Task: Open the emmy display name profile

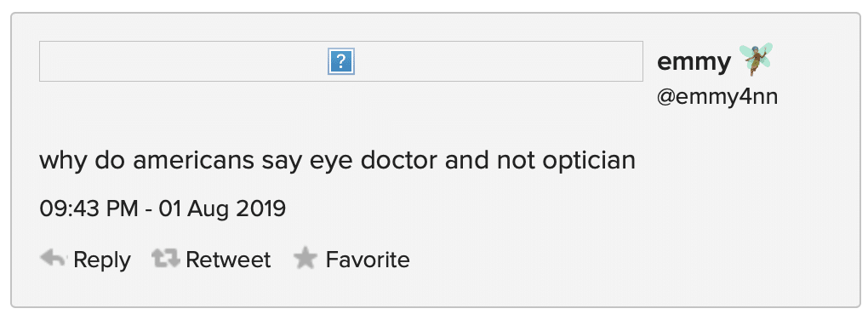Action: tap(694, 62)
